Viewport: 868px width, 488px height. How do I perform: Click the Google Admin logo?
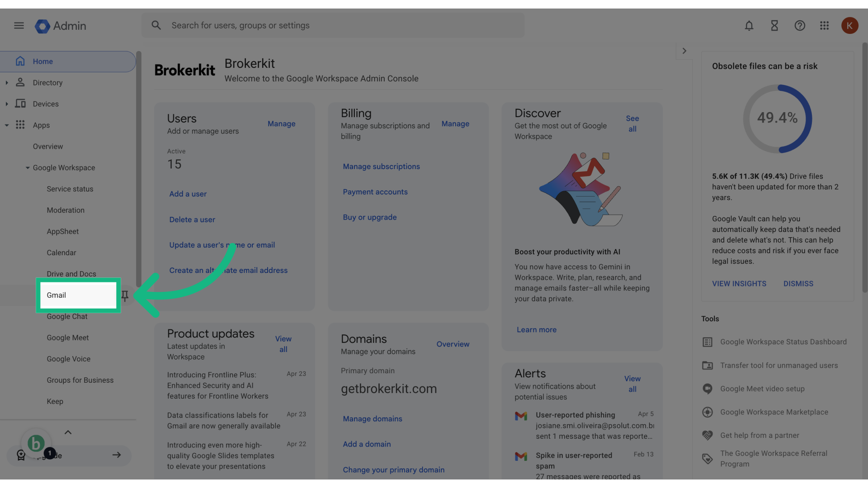(x=61, y=26)
